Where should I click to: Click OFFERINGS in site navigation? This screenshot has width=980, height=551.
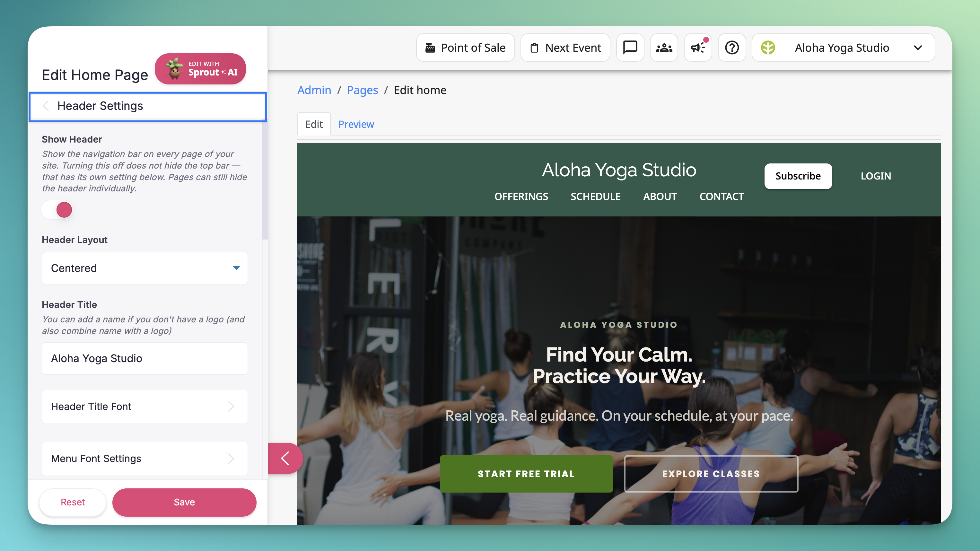521,197
